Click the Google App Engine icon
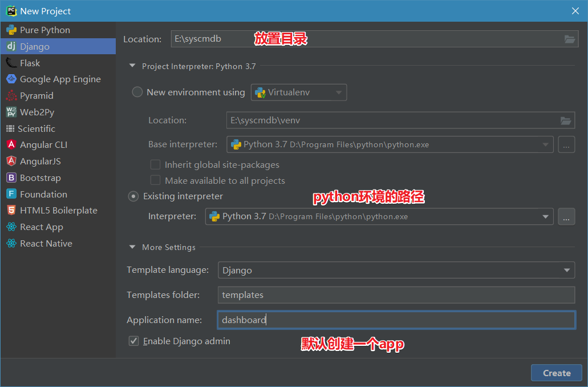This screenshot has height=387, width=588. pos(11,79)
